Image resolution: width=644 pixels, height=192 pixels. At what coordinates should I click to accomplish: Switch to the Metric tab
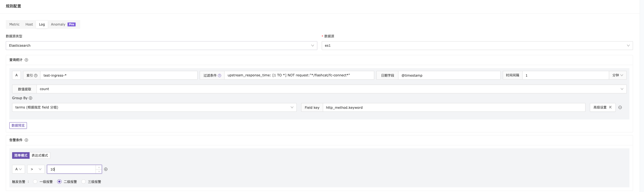(14, 24)
